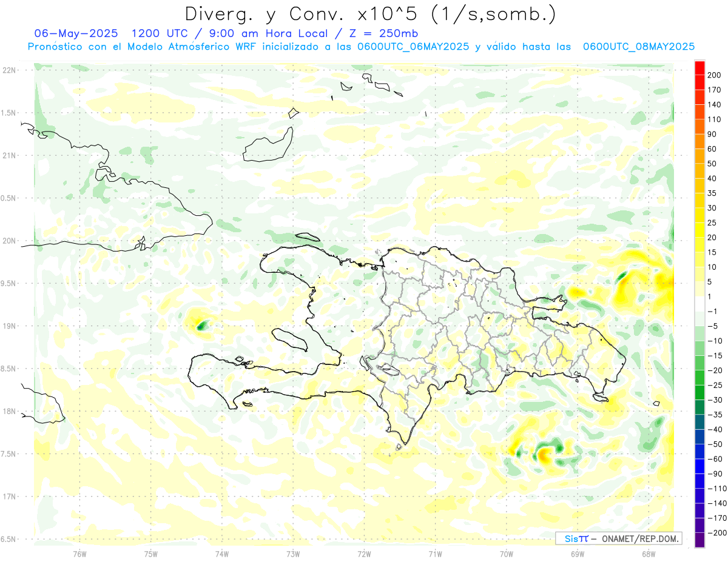The height and width of the screenshot is (562, 728).
Task: Click the '76W' longitude label
Action: 79,554
